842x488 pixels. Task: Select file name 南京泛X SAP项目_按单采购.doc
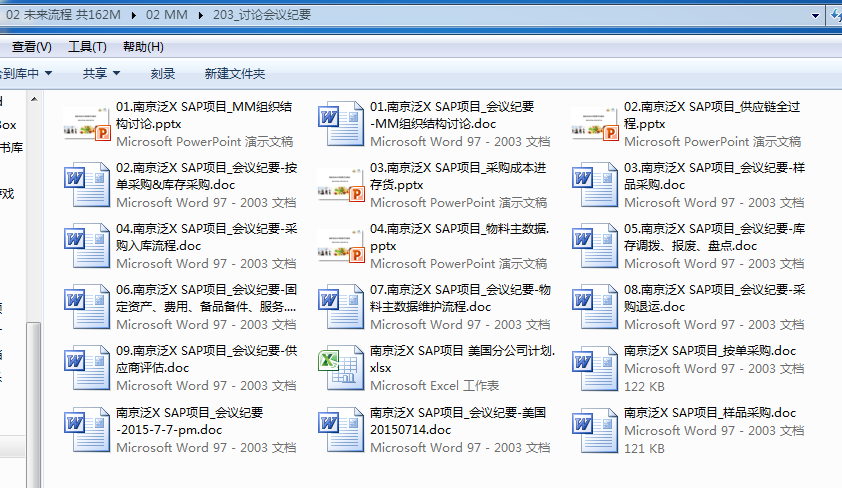pos(710,351)
